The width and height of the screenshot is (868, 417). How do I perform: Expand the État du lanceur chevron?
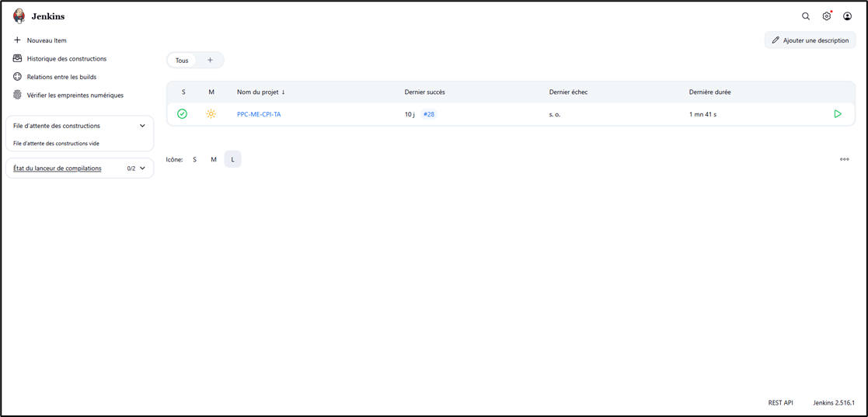tap(142, 168)
